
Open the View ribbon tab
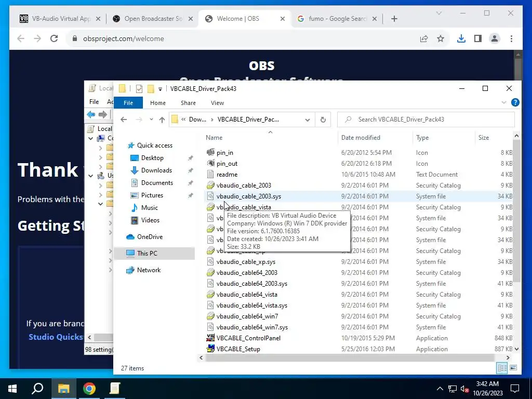tap(217, 103)
